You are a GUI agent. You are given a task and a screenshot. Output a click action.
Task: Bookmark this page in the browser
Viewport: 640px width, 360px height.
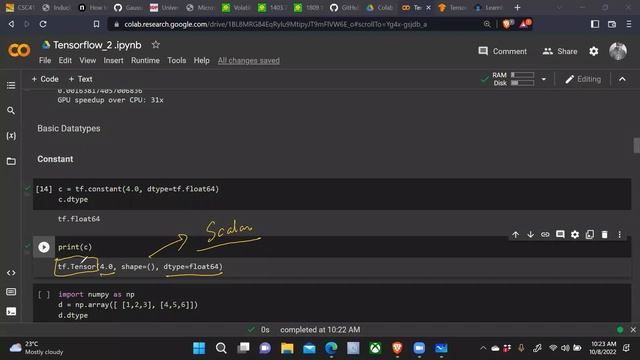pyautogui.click(x=96, y=24)
